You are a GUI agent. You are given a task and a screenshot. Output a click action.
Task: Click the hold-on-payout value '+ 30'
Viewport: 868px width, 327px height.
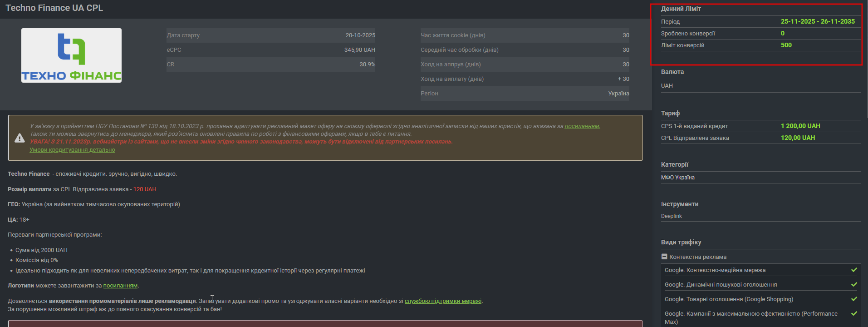coord(623,79)
